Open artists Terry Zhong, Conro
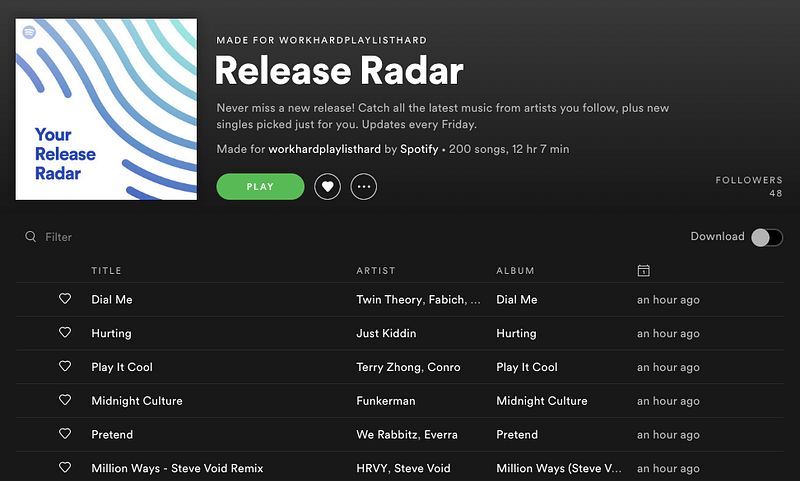This screenshot has width=800, height=481. pyautogui.click(x=408, y=367)
